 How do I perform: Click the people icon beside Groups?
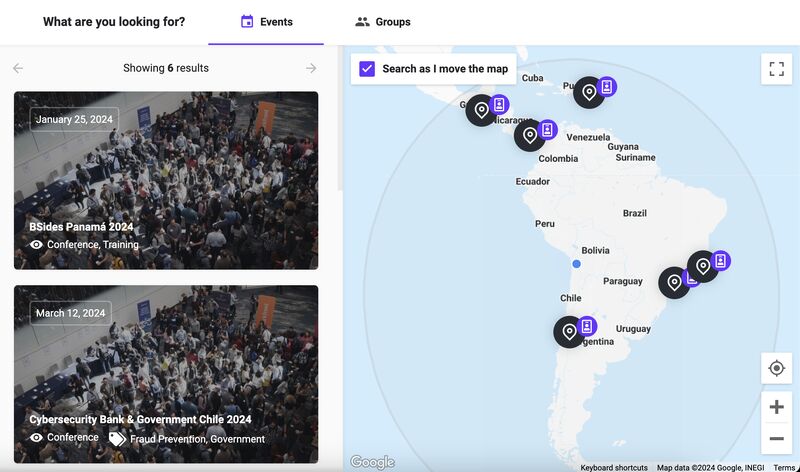[362, 21]
